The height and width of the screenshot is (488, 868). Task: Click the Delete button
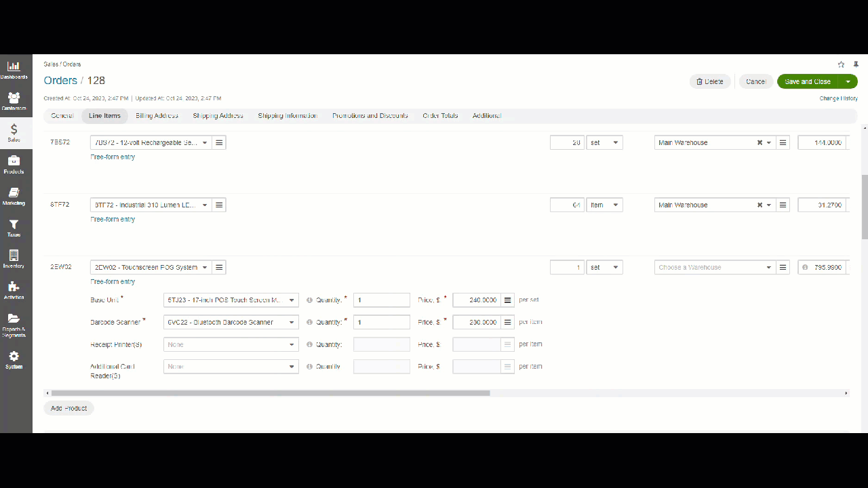click(x=710, y=81)
